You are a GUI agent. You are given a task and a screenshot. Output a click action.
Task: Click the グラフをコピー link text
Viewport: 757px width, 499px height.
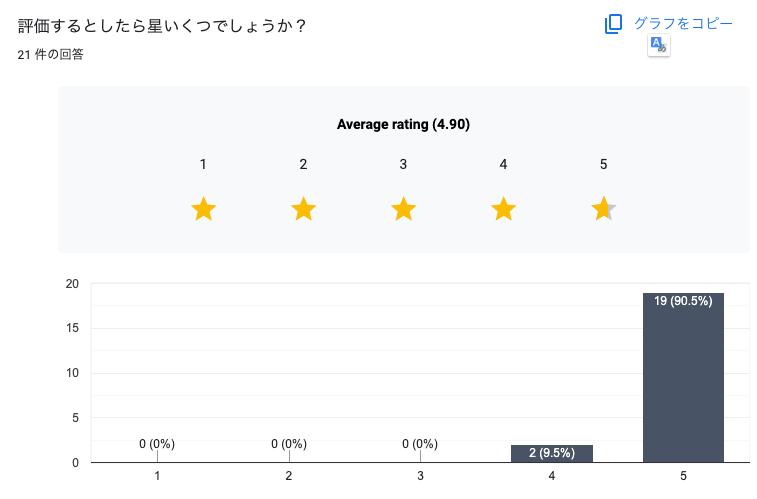[683, 24]
